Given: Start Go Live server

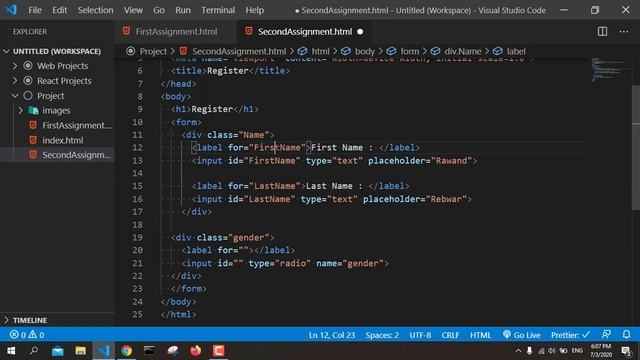Looking at the screenshot, I should [522, 335].
